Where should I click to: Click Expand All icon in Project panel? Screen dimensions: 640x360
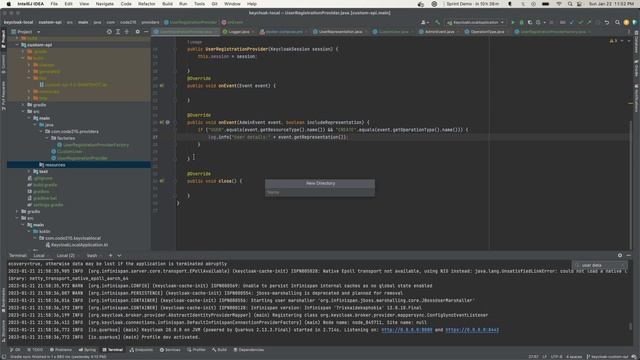pos(118,32)
